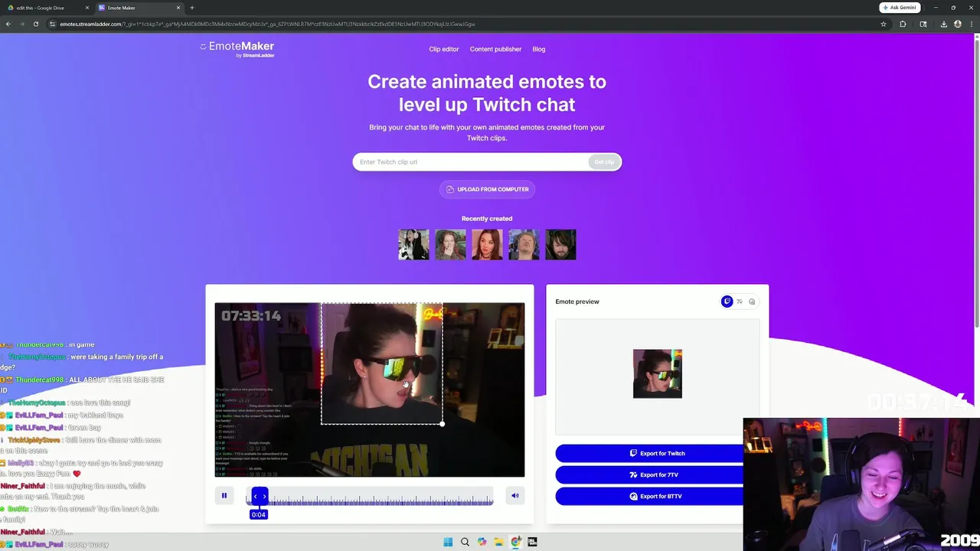Click the EmoteMaker logo
This screenshot has height=551, width=980.
pyautogui.click(x=237, y=48)
